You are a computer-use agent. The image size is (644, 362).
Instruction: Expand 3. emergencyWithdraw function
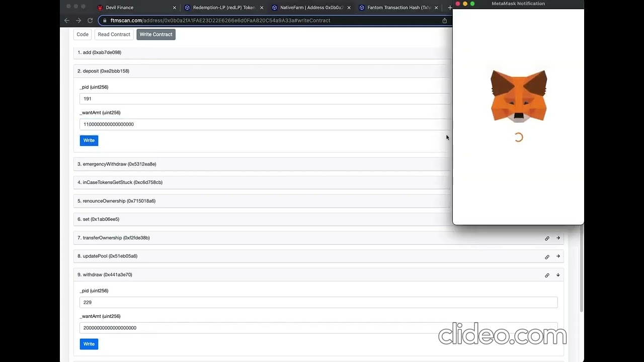[263, 164]
